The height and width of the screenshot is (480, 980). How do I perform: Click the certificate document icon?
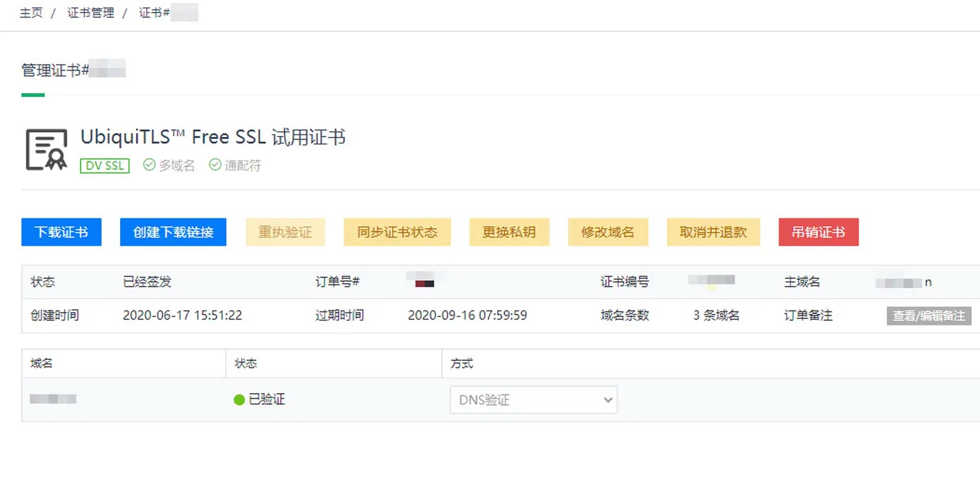point(46,149)
